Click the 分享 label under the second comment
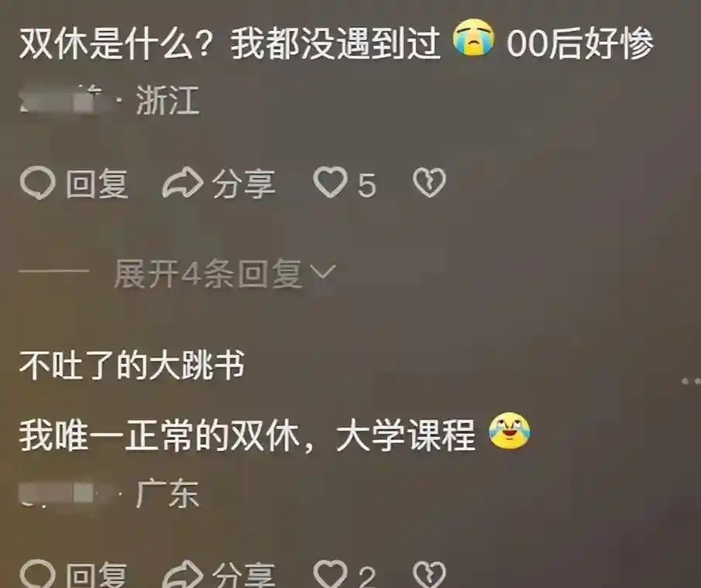Image resolution: width=701 pixels, height=588 pixels. [243, 575]
